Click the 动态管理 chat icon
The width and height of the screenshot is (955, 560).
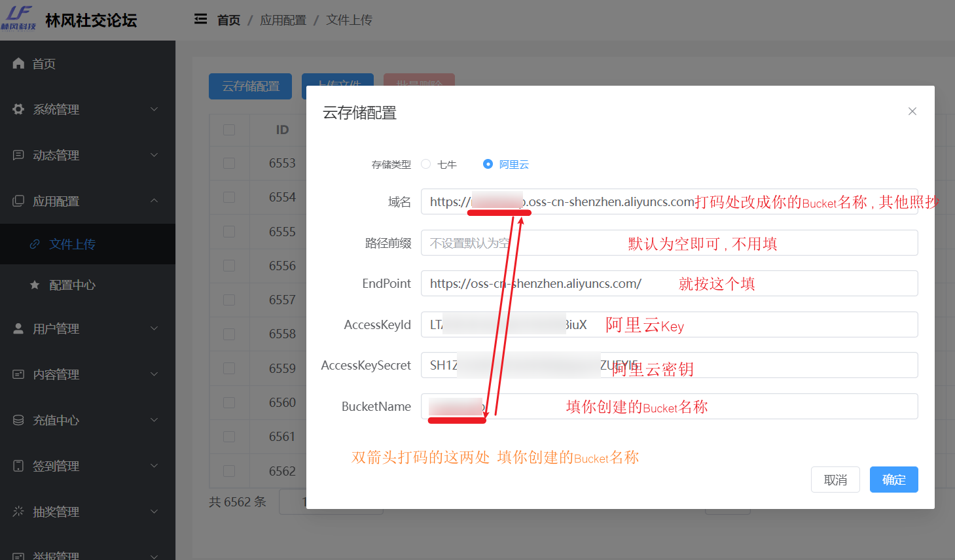click(18, 155)
